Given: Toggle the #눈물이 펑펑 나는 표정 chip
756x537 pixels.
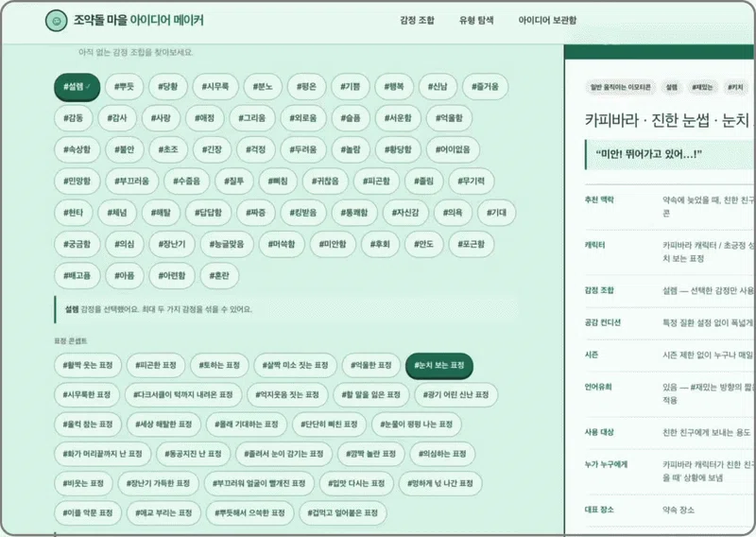Looking at the screenshot, I should (x=417, y=424).
